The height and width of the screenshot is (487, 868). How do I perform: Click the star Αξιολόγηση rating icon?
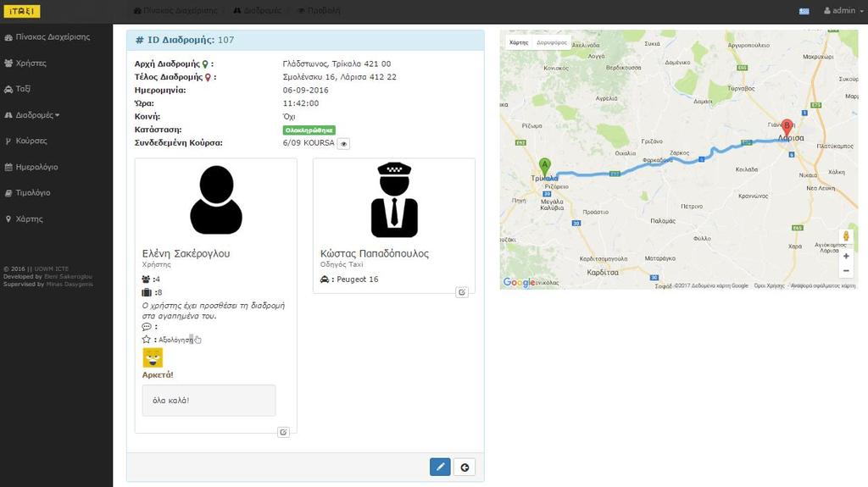point(146,340)
